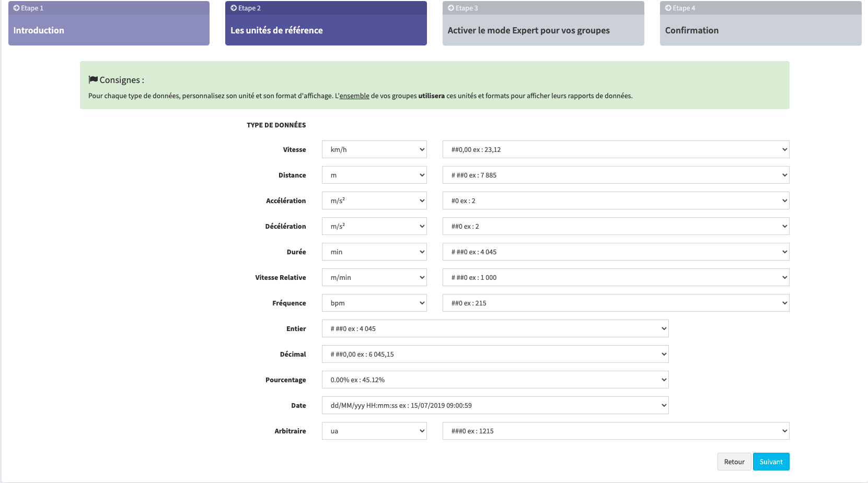The image size is (868, 483).
Task: Select the Etape 2 Les unités de référence step
Action: coord(326,23)
